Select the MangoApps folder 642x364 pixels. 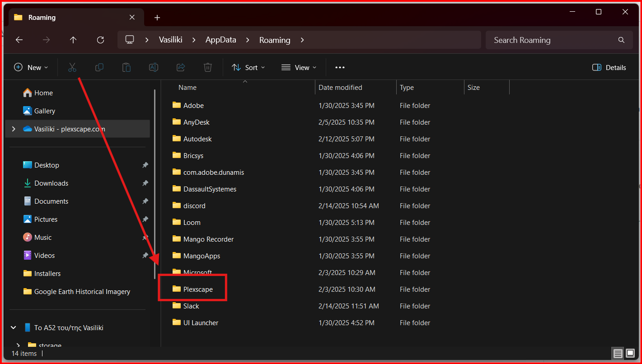click(196, 256)
